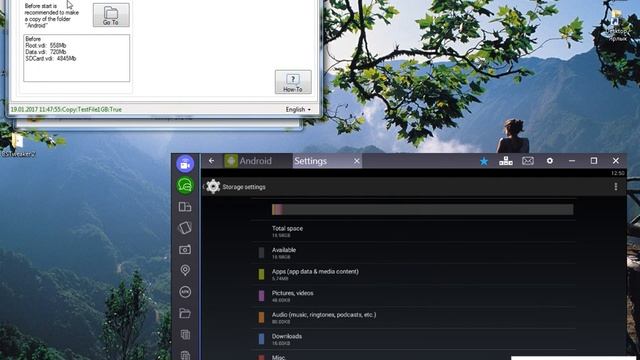This screenshot has width=640, height=360.
Task: Click the gray Available color swatch
Action: tap(261, 253)
